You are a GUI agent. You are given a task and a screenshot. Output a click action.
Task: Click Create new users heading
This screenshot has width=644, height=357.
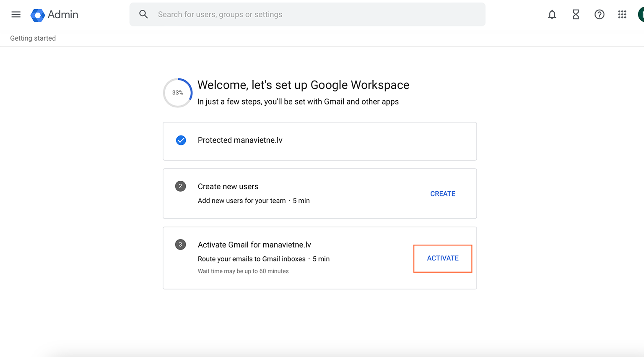pyautogui.click(x=228, y=187)
